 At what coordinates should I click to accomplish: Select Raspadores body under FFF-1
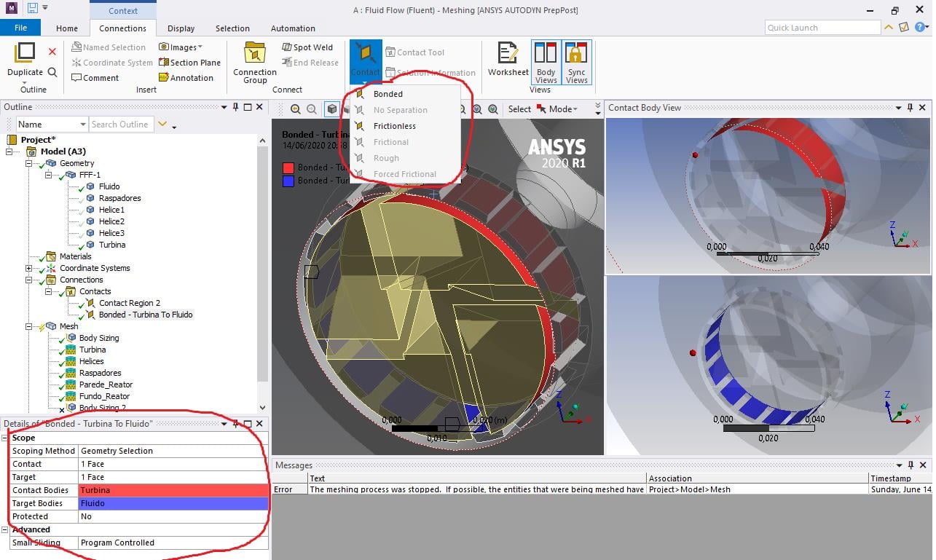[x=120, y=198]
